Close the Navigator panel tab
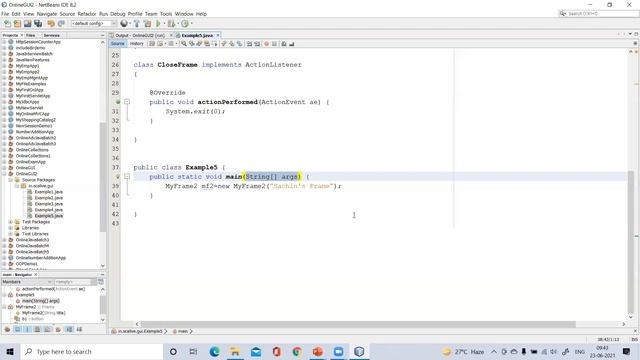 [36, 275]
